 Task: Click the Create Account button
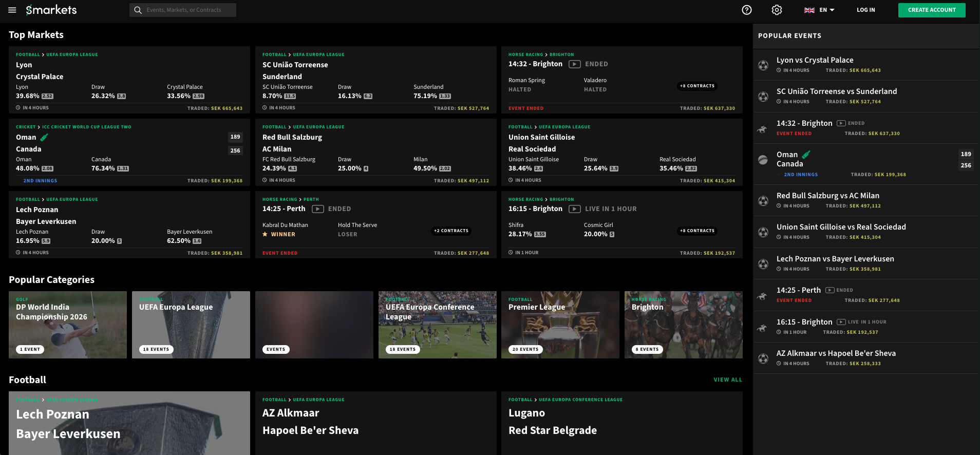[932, 10]
